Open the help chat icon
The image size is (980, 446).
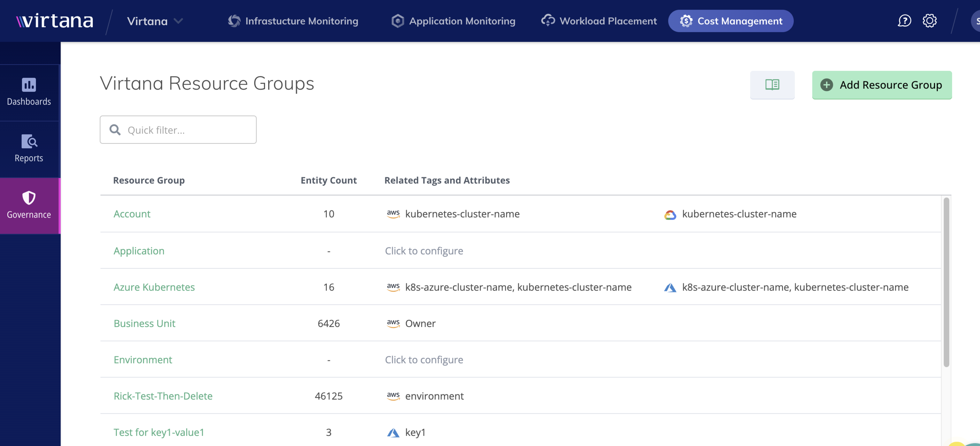904,21
